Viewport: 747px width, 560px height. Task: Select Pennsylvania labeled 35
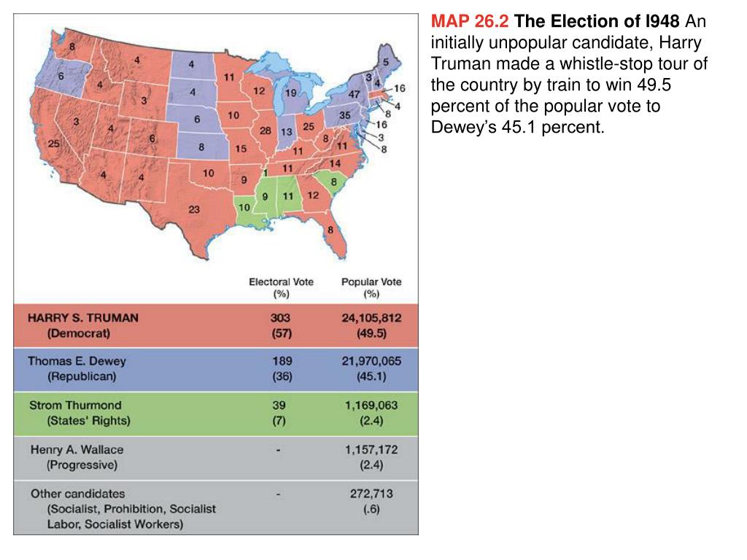344,115
